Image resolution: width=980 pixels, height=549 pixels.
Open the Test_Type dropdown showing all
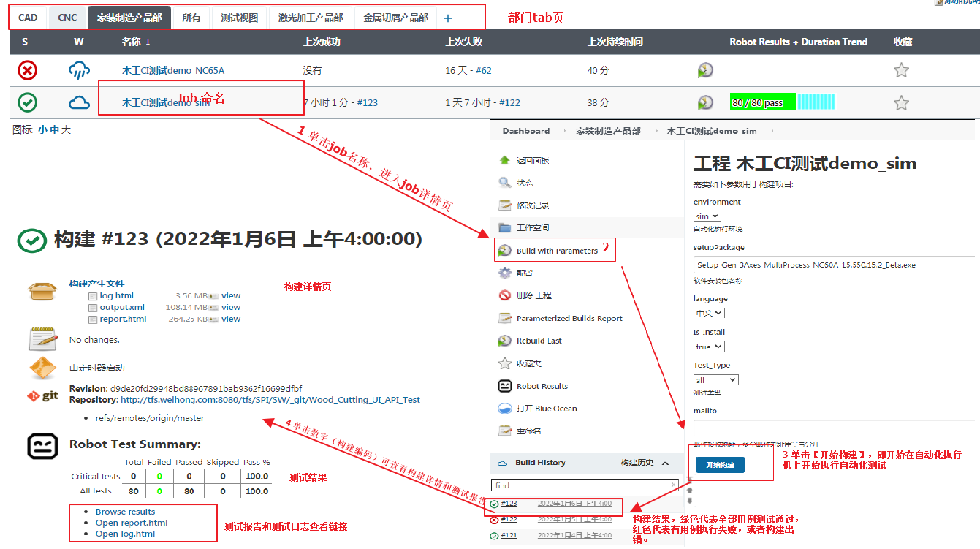tap(715, 380)
